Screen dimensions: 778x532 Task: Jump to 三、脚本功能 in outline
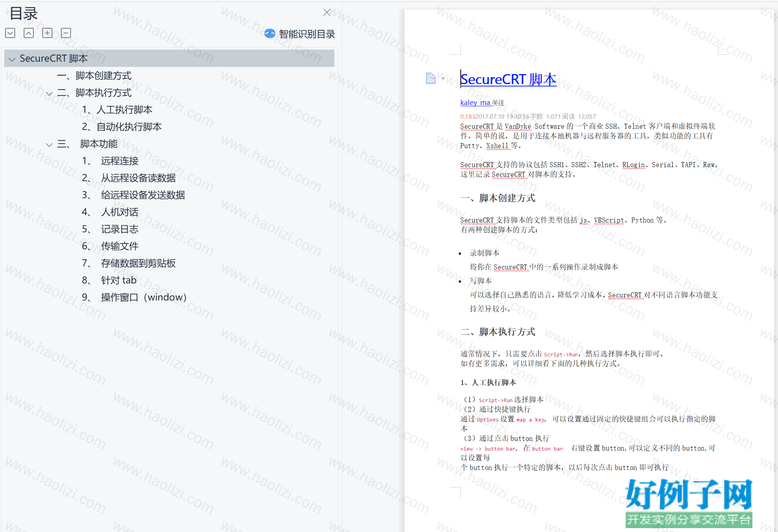87,144
